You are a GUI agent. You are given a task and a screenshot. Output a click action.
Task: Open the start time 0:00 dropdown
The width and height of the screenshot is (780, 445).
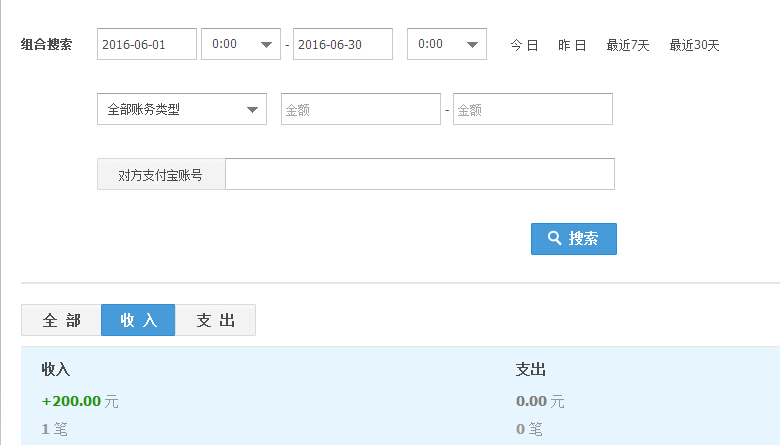coord(241,44)
